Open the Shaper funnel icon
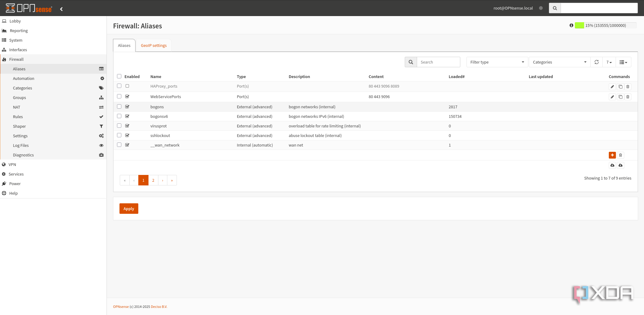Viewport: 644px width, 315px height. coord(101,126)
